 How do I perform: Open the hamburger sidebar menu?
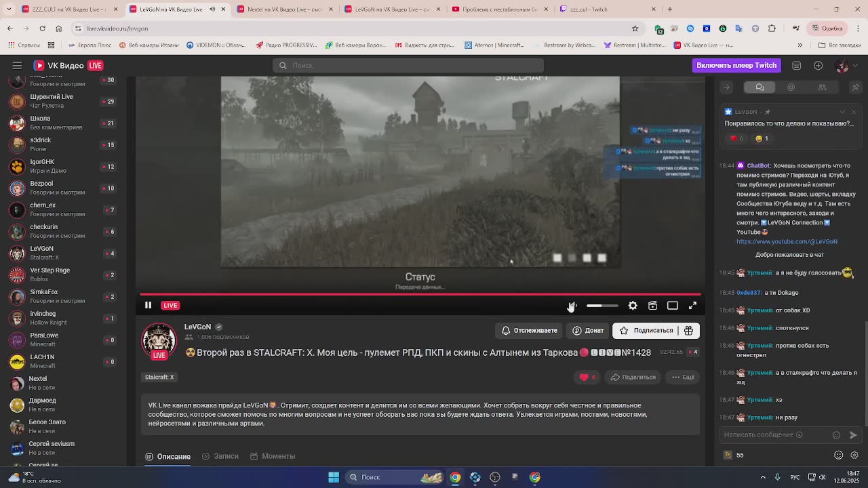click(17, 65)
